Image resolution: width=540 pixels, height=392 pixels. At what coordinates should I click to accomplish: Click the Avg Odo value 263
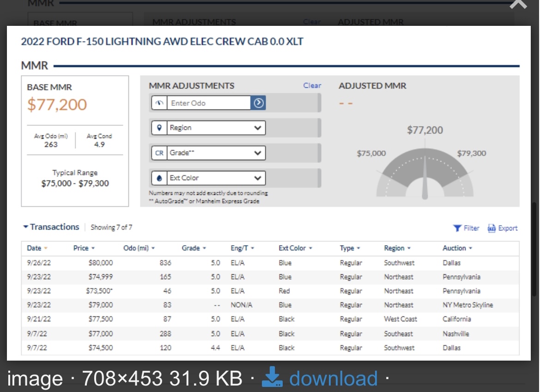(x=51, y=145)
